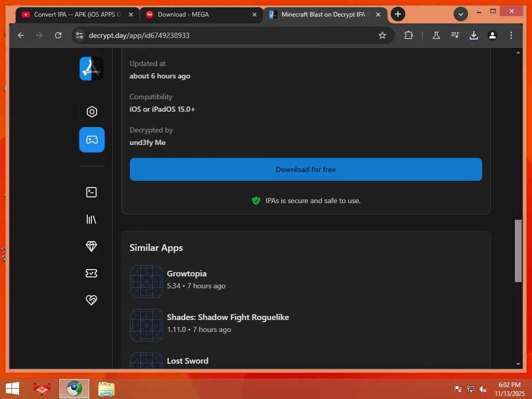Open the library books icon in sidebar
Viewport: 532px width, 399px height.
[91, 220]
